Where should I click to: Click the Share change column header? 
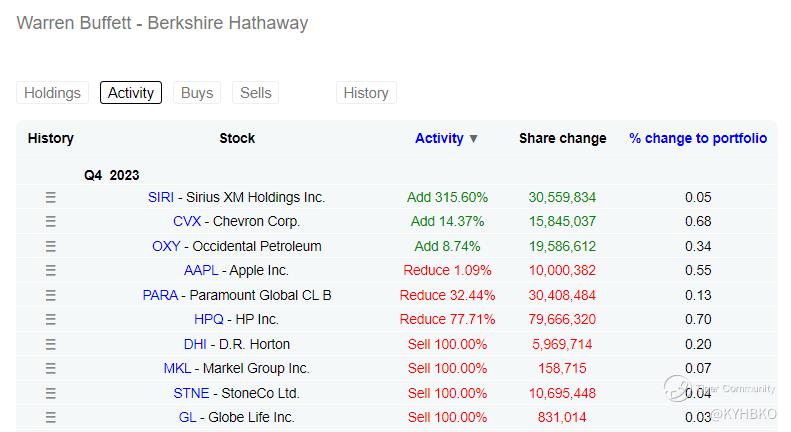562,138
